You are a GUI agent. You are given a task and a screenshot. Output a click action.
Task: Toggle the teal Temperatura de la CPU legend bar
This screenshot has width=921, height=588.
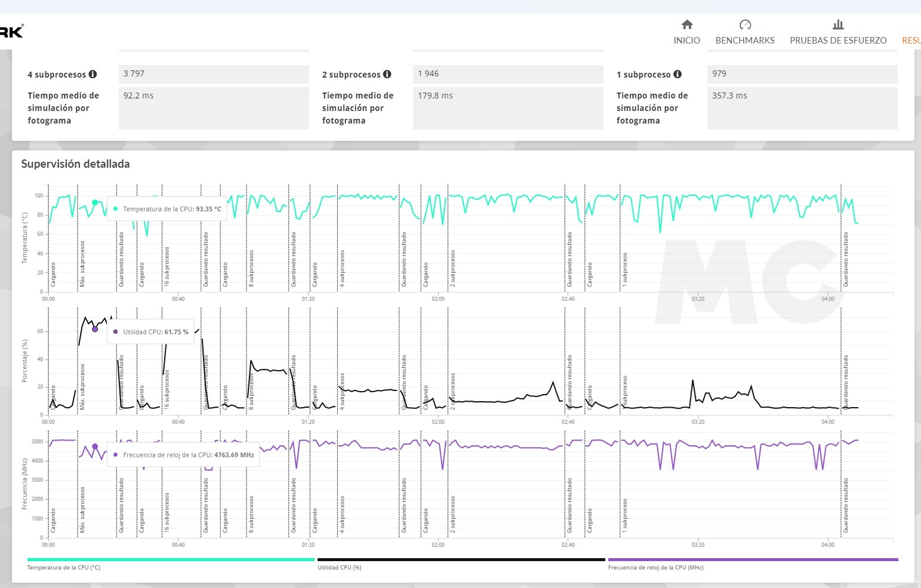pyautogui.click(x=171, y=559)
